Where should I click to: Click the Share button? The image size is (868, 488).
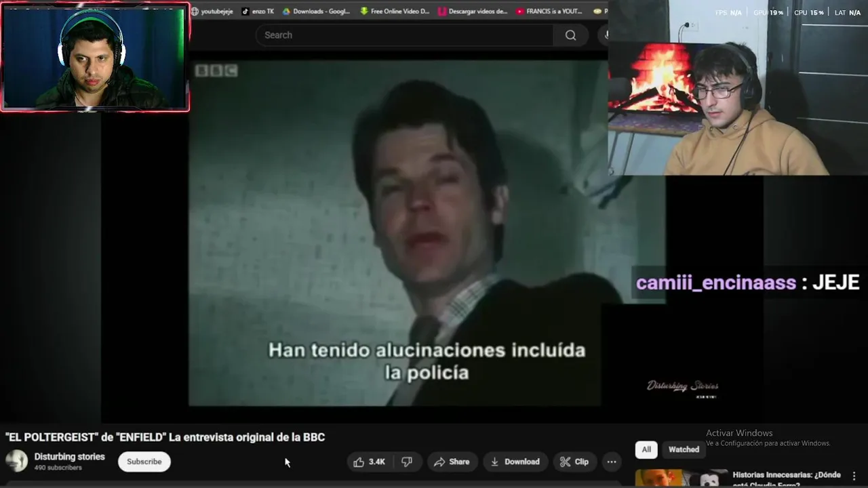coord(452,462)
